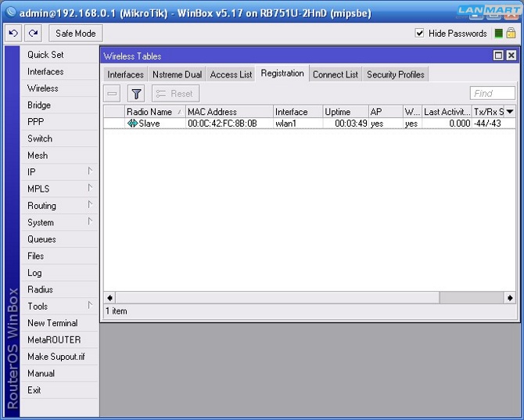This screenshot has width=524, height=420.
Task: Open the Radius menu item
Action: pyautogui.click(x=59, y=289)
